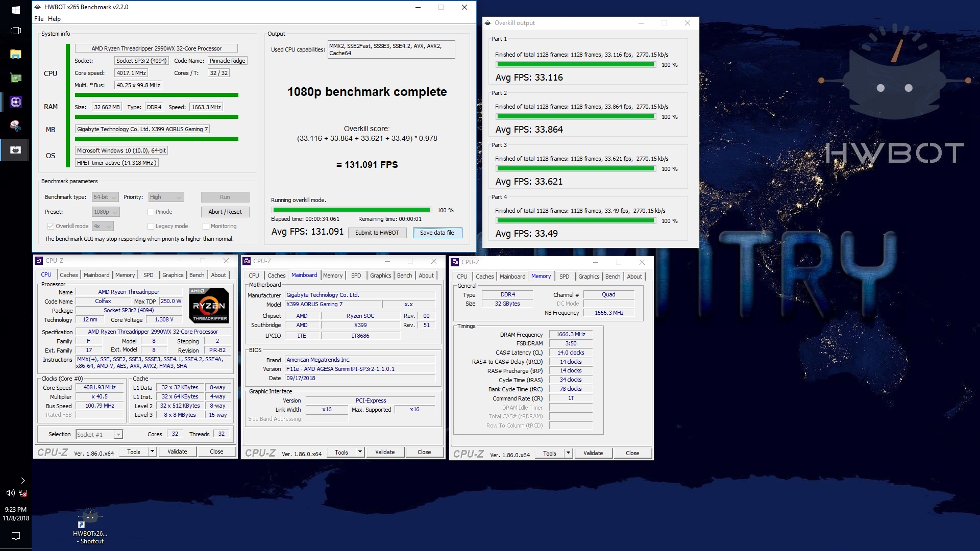The image size is (980, 551).
Task: Open File Explorer from the taskbar
Action: click(15, 54)
